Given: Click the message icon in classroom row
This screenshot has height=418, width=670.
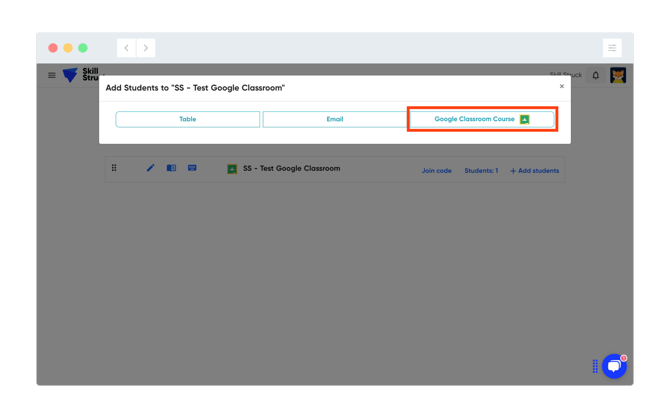Looking at the screenshot, I should pyautogui.click(x=192, y=168).
